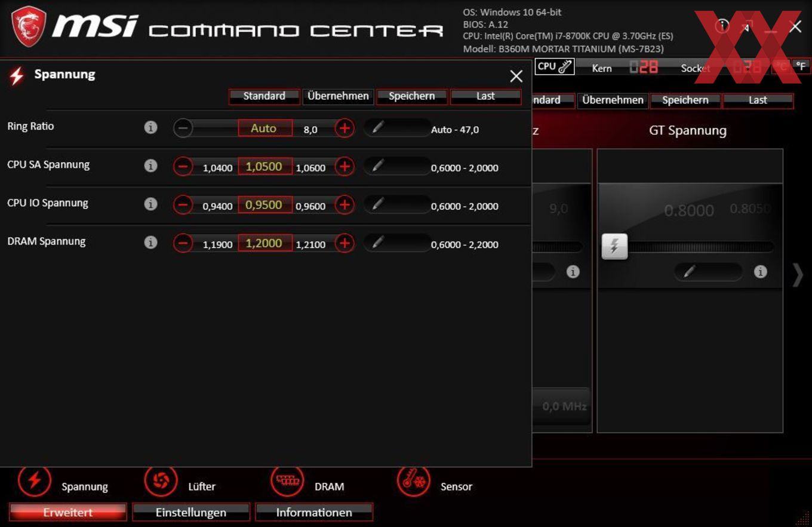Show info for DRAM Spannung

150,242
